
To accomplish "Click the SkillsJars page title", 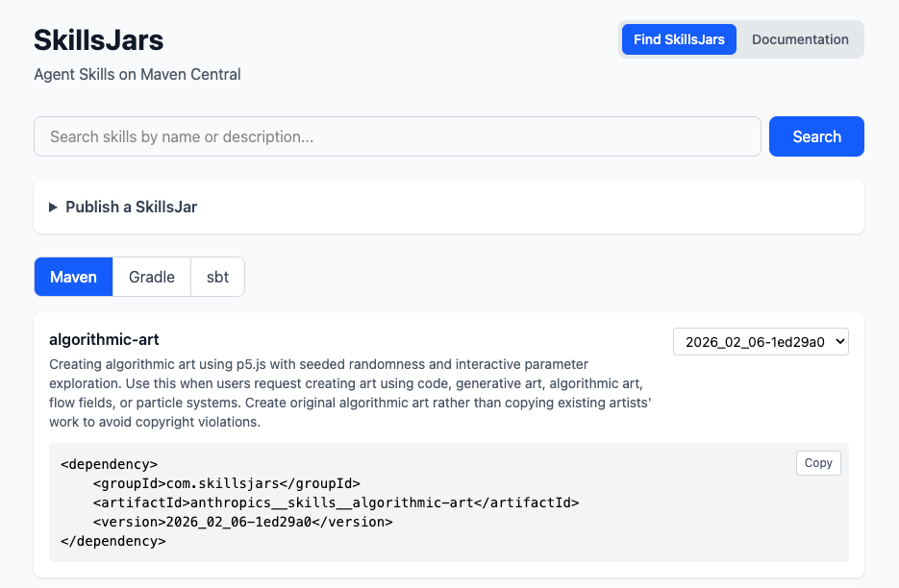I will 99,40.
